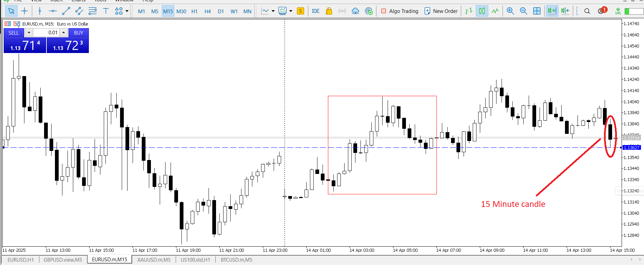Switch to the XAUUSD.m,M5 chart tab

[154, 260]
